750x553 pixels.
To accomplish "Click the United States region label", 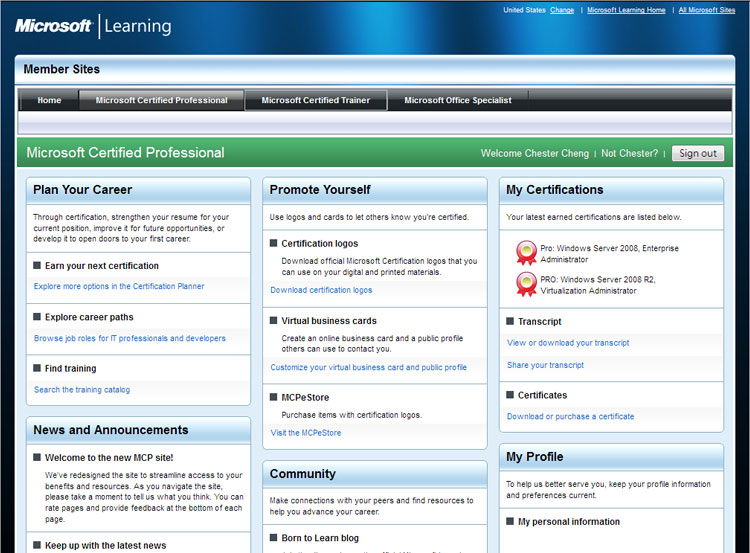I will pyautogui.click(x=524, y=10).
